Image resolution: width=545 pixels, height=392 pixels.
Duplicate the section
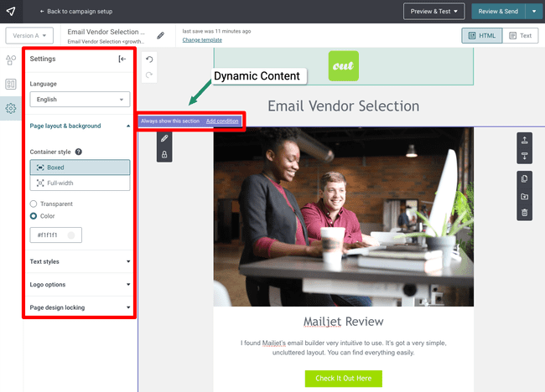[x=525, y=178]
